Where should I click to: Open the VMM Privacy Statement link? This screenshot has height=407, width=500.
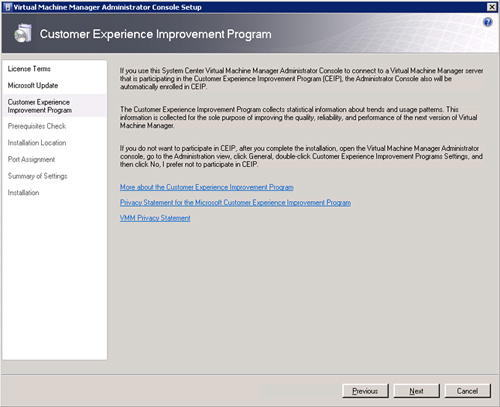click(x=155, y=218)
